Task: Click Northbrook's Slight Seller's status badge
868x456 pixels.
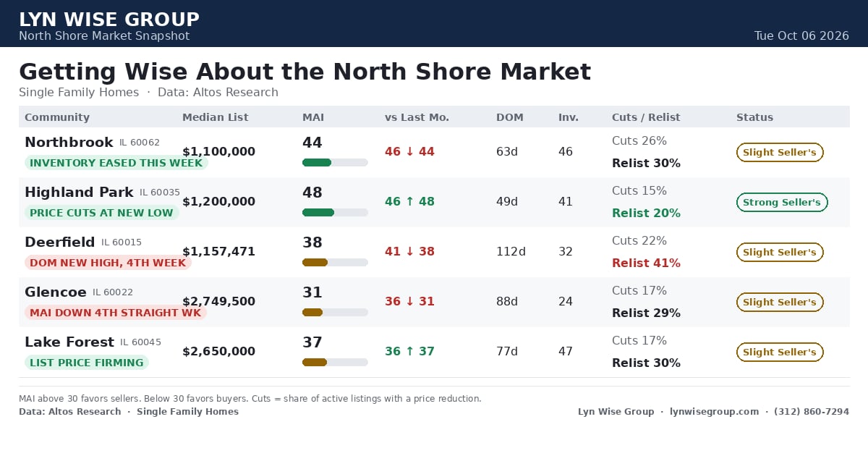Action: 780,153
